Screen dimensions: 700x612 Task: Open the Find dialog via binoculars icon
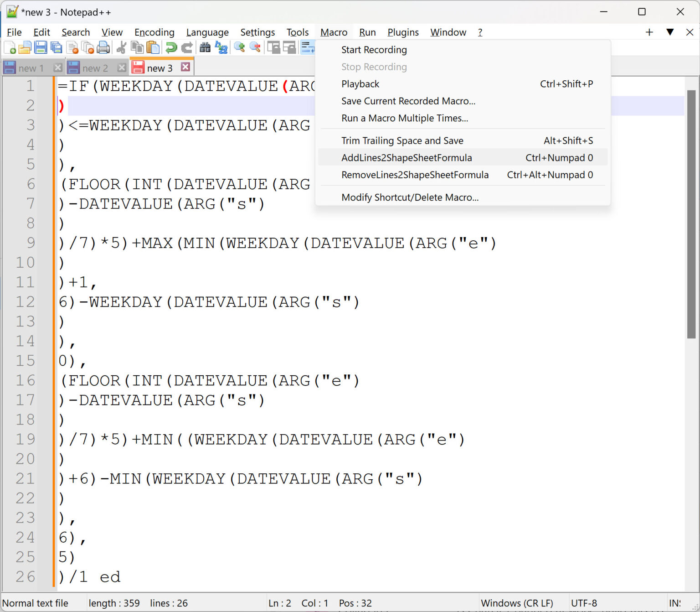(205, 47)
